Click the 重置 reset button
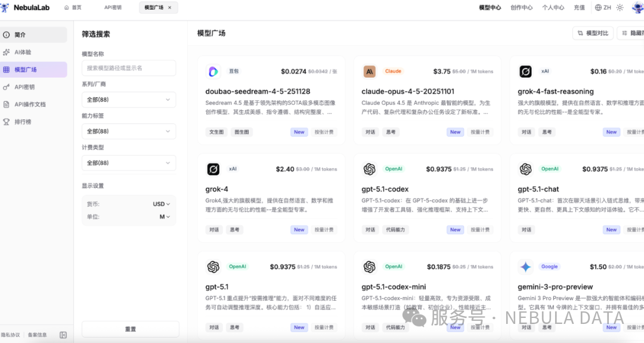 click(x=131, y=329)
